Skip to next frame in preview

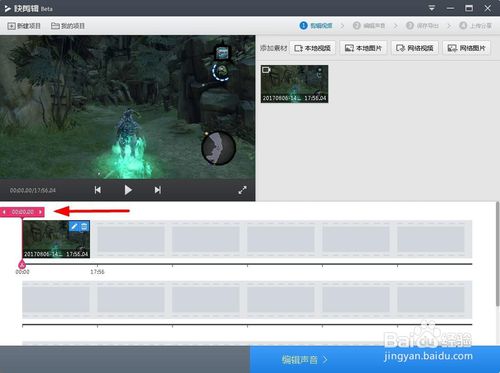(158, 190)
